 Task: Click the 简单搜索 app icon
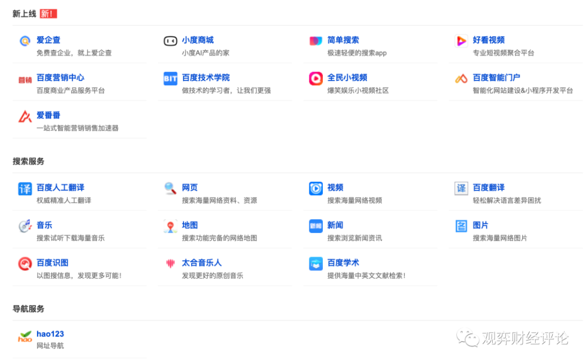point(316,41)
